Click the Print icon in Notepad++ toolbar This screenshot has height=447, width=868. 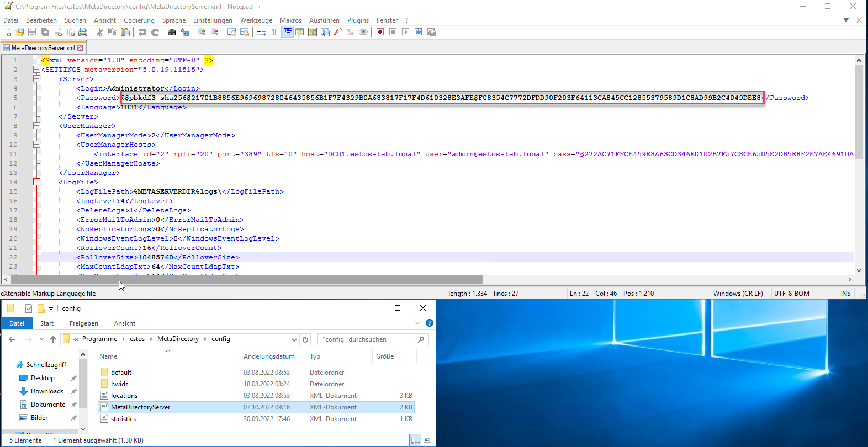(x=83, y=32)
